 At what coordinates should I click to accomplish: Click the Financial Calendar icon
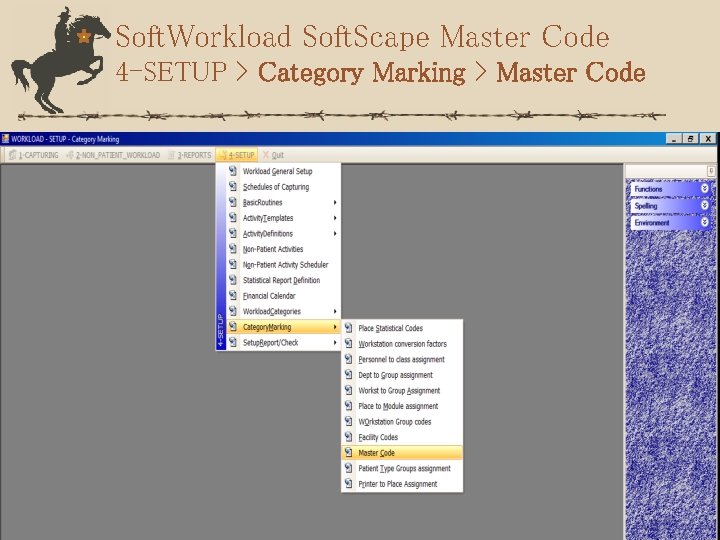(x=233, y=296)
